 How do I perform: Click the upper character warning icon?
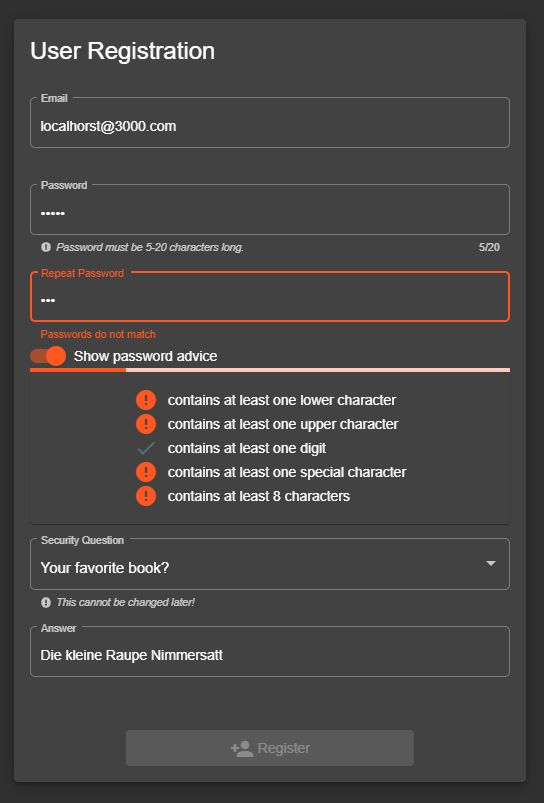click(146, 424)
